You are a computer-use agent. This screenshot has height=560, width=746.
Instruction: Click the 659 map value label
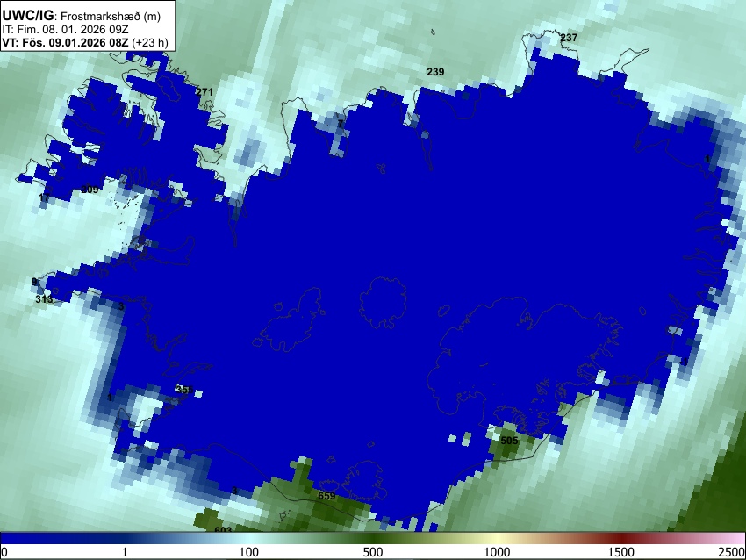[326, 496]
